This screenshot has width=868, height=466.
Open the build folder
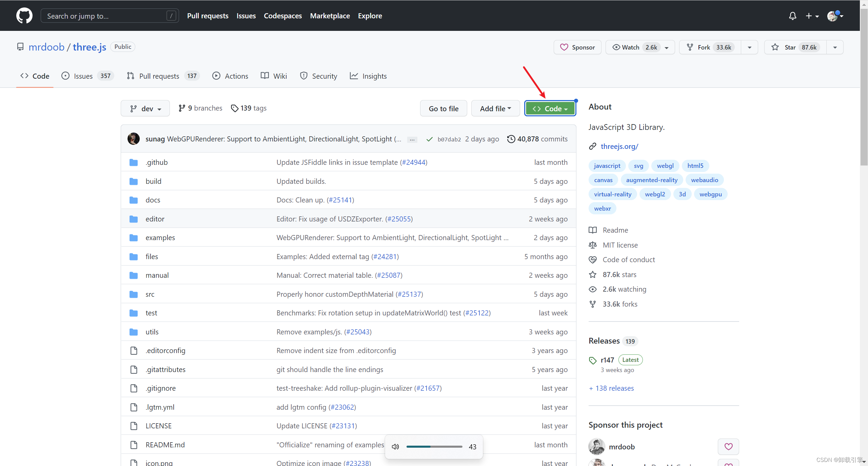[154, 181]
